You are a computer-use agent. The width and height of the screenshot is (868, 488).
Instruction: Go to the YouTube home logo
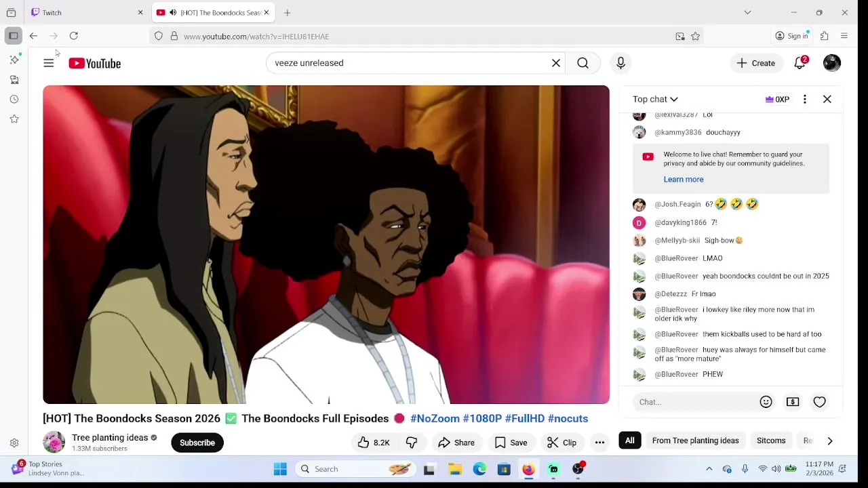(95, 63)
